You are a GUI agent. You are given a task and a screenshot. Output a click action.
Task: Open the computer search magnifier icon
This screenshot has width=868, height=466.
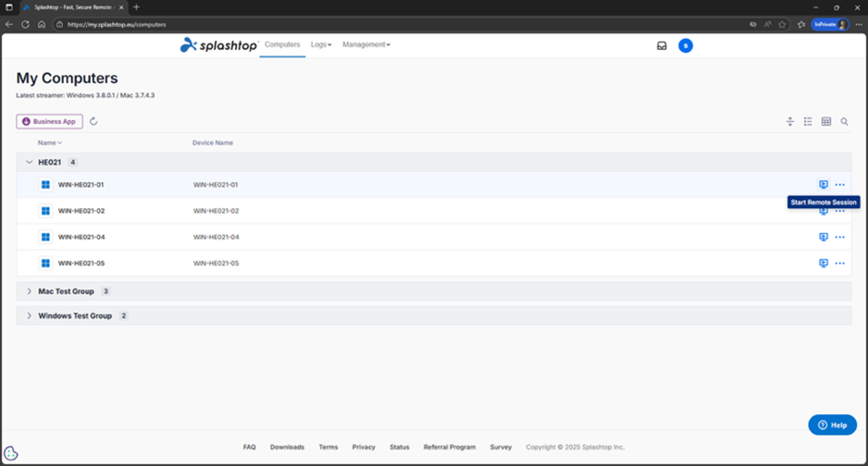(844, 121)
